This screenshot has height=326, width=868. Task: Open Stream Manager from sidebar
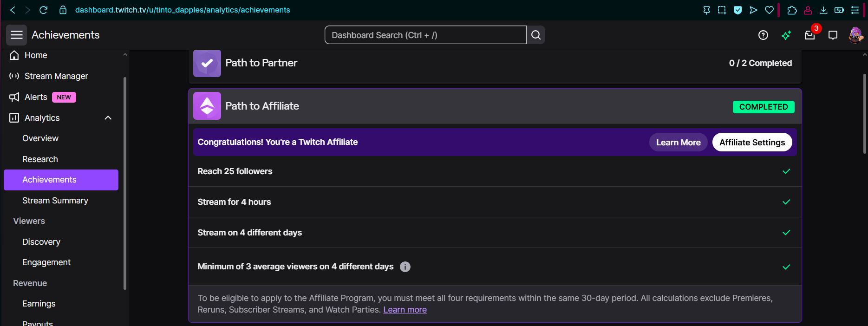click(x=56, y=76)
